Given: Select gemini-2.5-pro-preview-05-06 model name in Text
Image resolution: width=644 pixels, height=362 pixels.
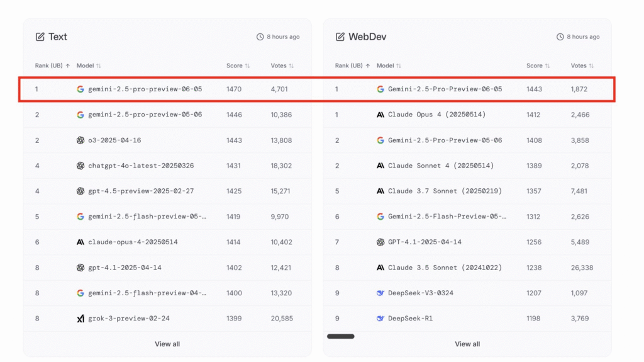Looking at the screenshot, I should [x=145, y=115].
